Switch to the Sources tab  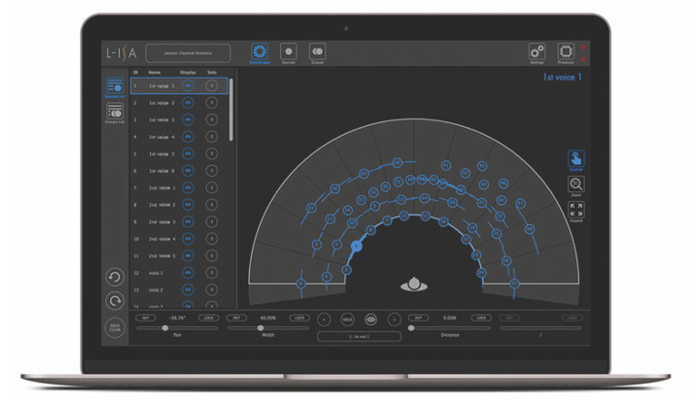(288, 52)
